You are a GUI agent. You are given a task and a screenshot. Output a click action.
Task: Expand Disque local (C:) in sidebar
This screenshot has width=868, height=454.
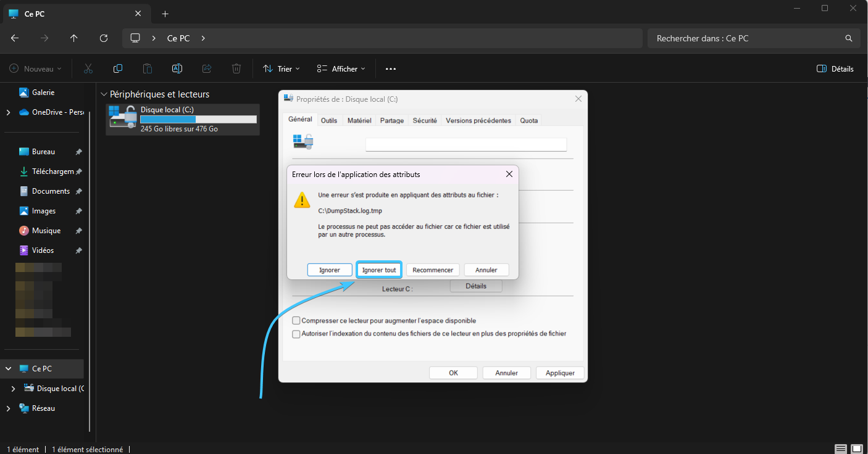coord(14,389)
